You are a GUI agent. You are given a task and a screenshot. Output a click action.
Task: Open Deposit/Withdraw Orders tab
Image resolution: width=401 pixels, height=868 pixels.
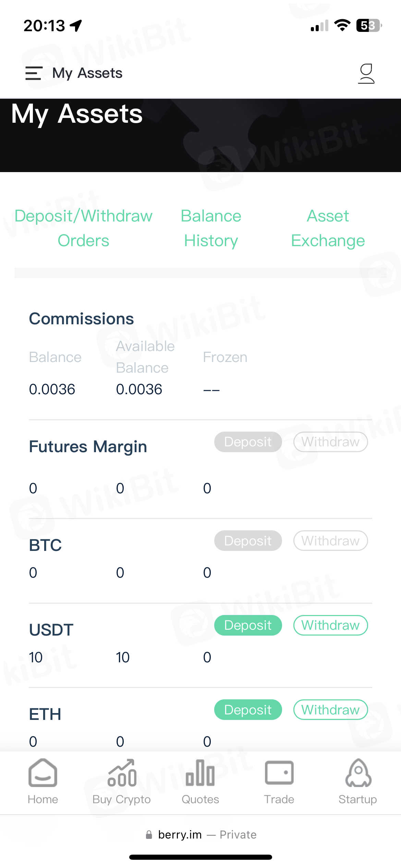[83, 228]
